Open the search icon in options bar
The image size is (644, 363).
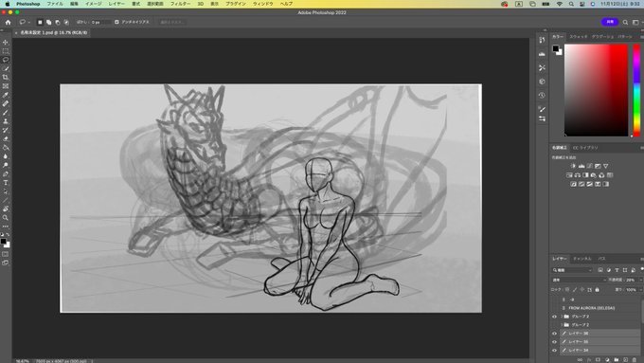pos(625,22)
